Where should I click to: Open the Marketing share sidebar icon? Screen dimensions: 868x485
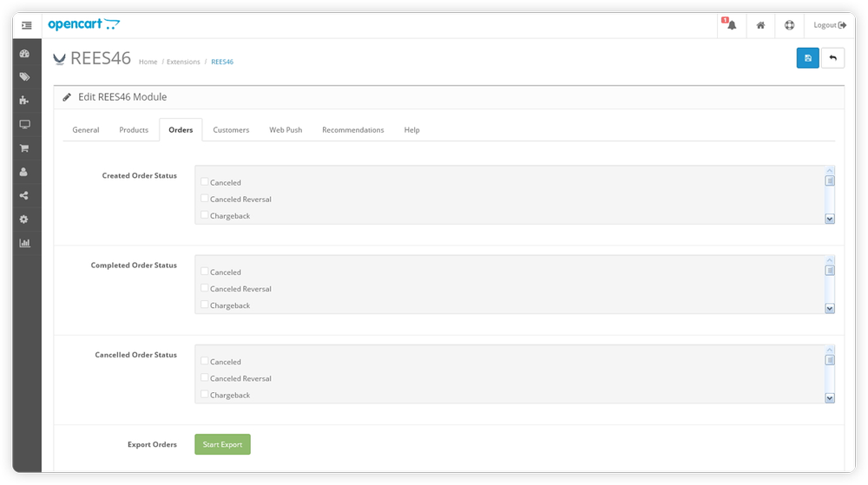click(x=24, y=196)
